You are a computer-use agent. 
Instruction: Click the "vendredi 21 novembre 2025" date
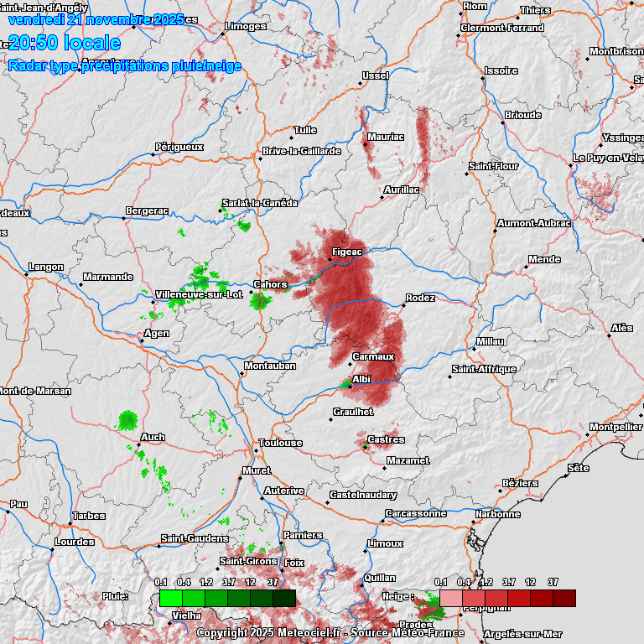pos(96,19)
